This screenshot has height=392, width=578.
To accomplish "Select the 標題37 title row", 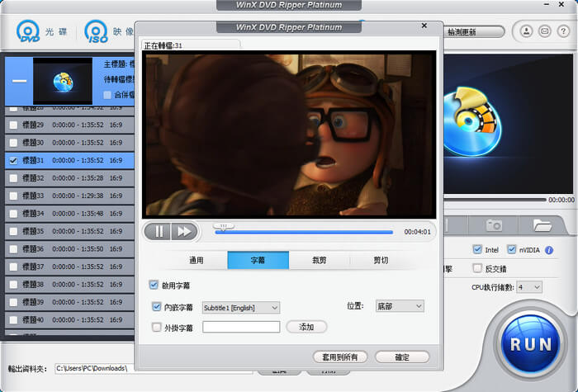I will pos(69,267).
